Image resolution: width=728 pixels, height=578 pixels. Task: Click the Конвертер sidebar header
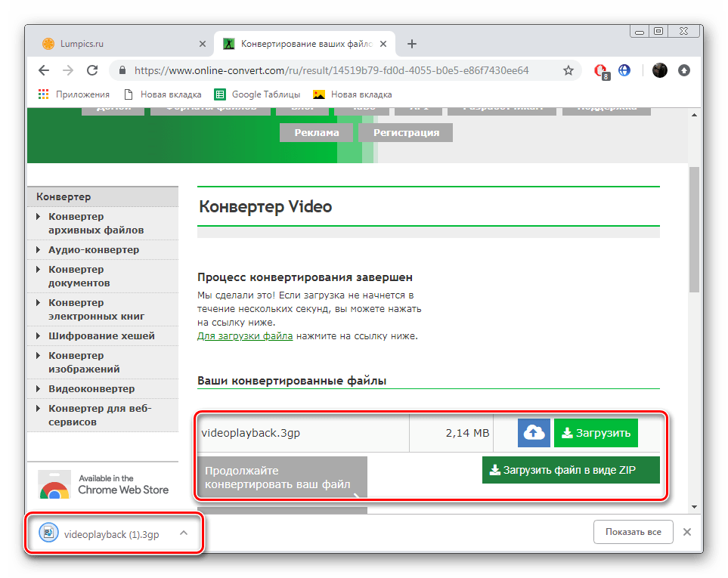click(103, 196)
